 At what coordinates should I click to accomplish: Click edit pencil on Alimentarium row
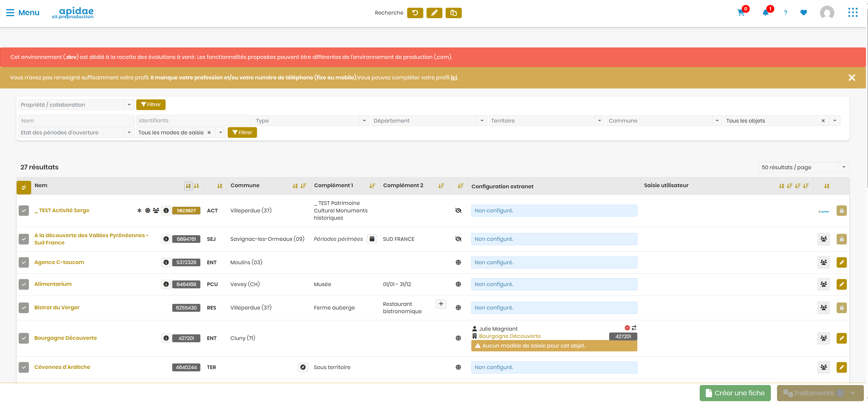point(841,284)
